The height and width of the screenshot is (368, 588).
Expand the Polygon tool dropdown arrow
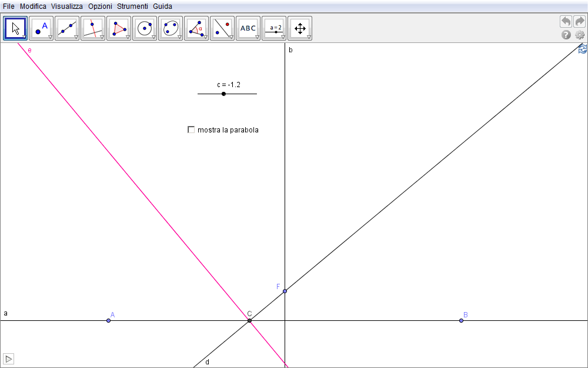(x=128, y=37)
